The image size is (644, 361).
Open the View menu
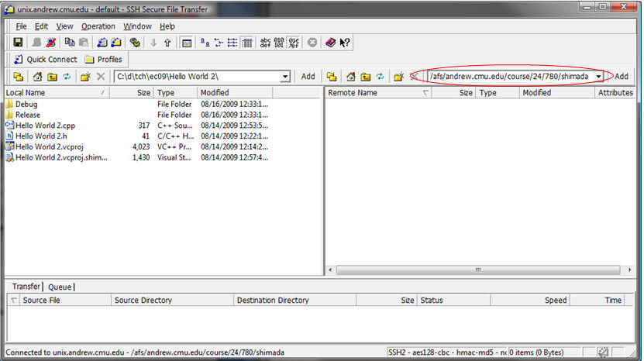click(x=64, y=26)
